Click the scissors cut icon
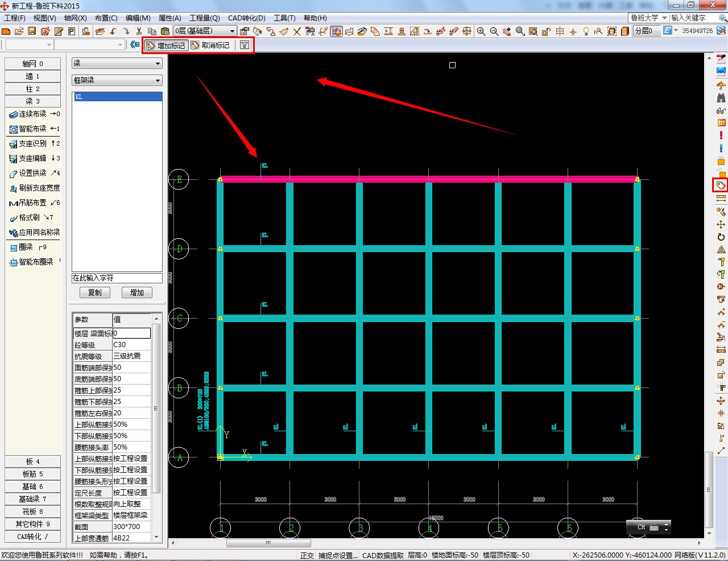Image resolution: width=728 pixels, height=561 pixels. (x=139, y=31)
